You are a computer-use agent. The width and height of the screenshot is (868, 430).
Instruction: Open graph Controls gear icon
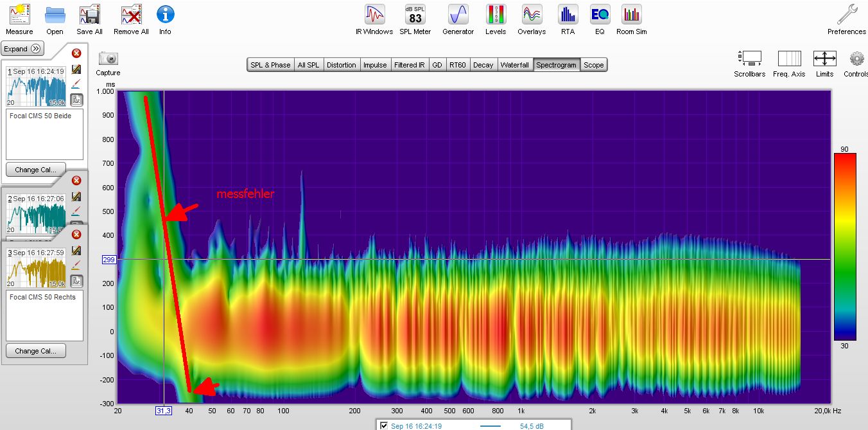(856, 58)
